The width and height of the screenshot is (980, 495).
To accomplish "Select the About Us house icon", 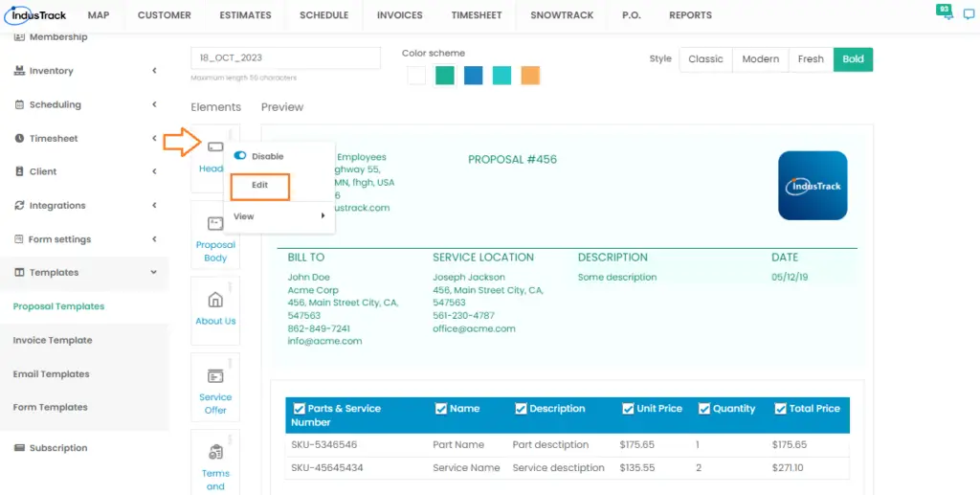I will pyautogui.click(x=215, y=300).
